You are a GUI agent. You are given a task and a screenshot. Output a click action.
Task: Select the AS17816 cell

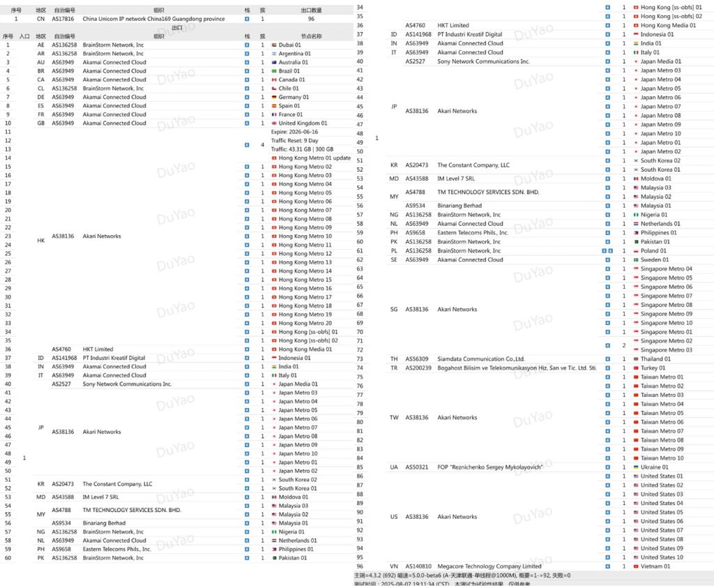pos(63,19)
